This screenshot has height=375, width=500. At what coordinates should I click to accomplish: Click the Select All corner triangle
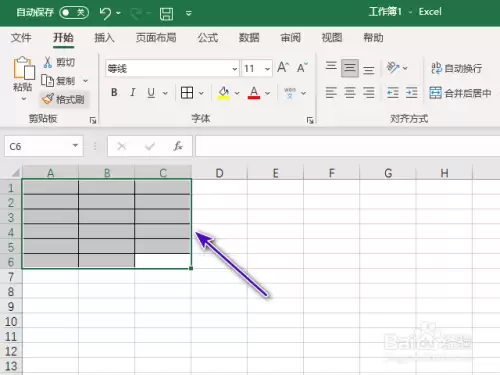[x=15, y=172]
